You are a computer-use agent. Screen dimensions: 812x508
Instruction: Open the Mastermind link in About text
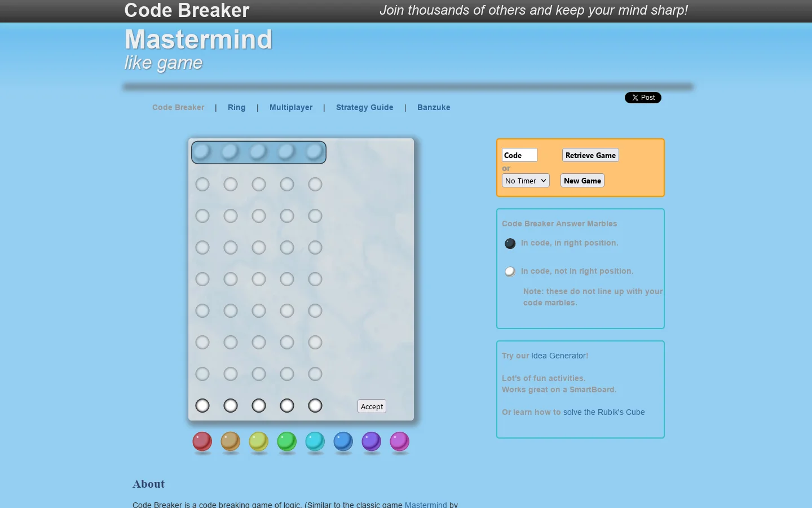(426, 505)
